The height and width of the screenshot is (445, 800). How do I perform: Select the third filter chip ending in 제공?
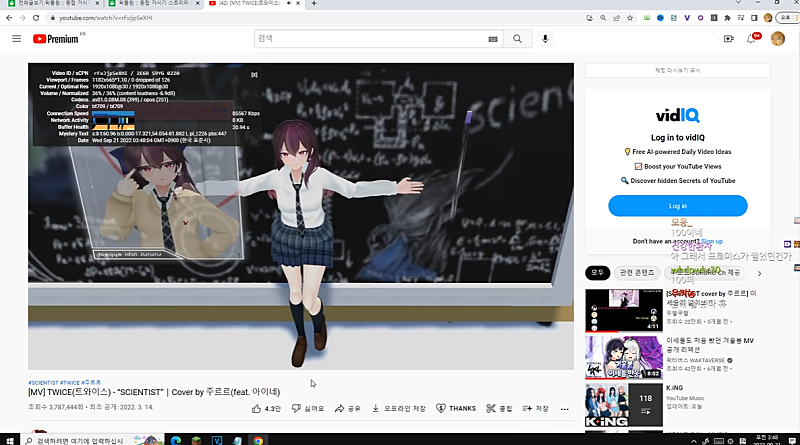tap(706, 273)
